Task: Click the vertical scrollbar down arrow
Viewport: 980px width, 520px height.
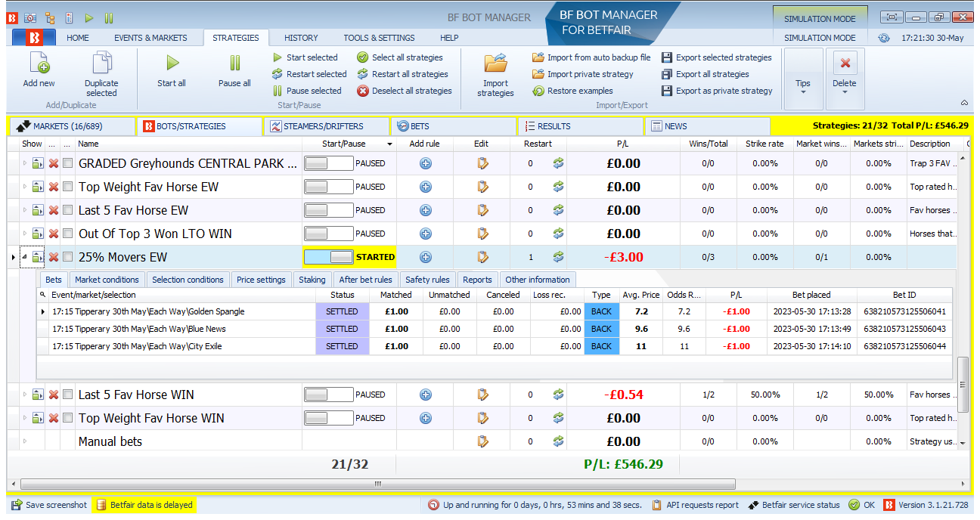Action: 963,444
